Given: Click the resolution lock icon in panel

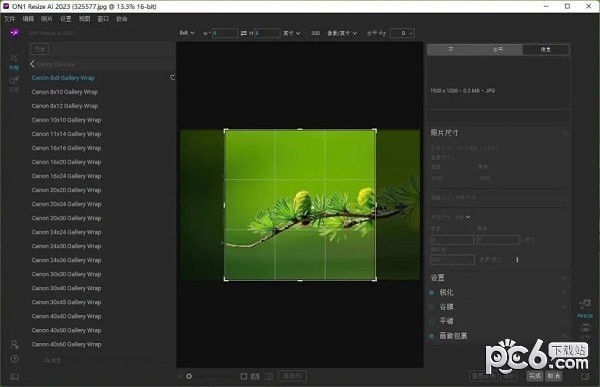Looking at the screenshot, I should (x=517, y=260).
